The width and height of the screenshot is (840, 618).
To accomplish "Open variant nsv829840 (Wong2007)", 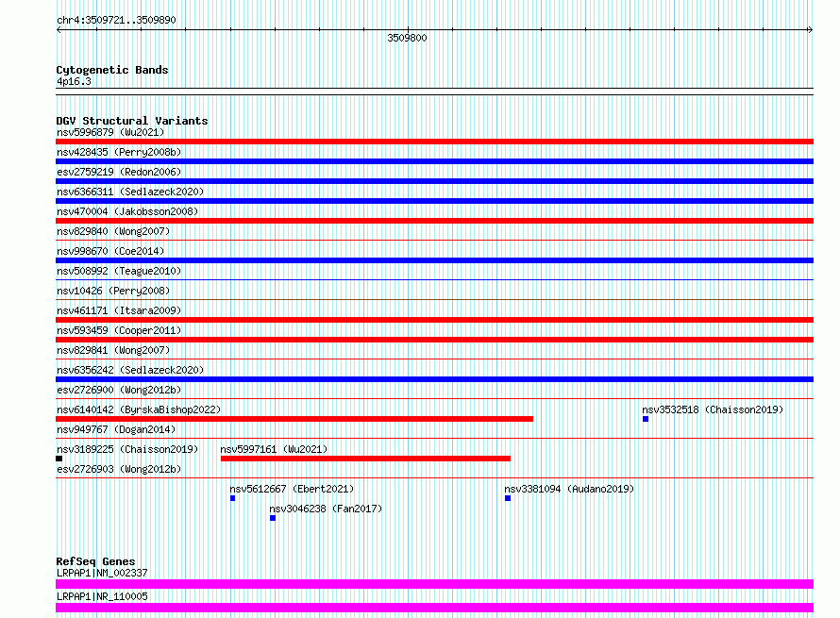I will coord(113,231).
